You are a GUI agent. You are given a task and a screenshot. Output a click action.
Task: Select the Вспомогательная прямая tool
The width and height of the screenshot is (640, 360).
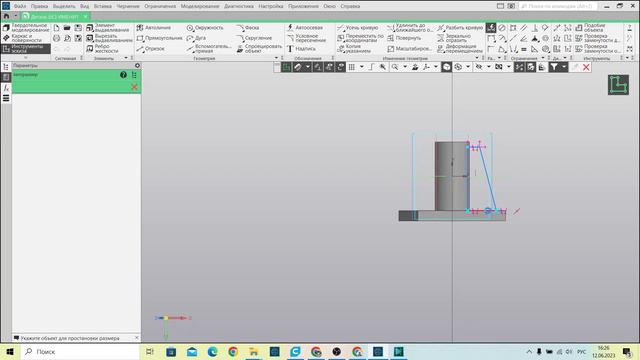209,49
